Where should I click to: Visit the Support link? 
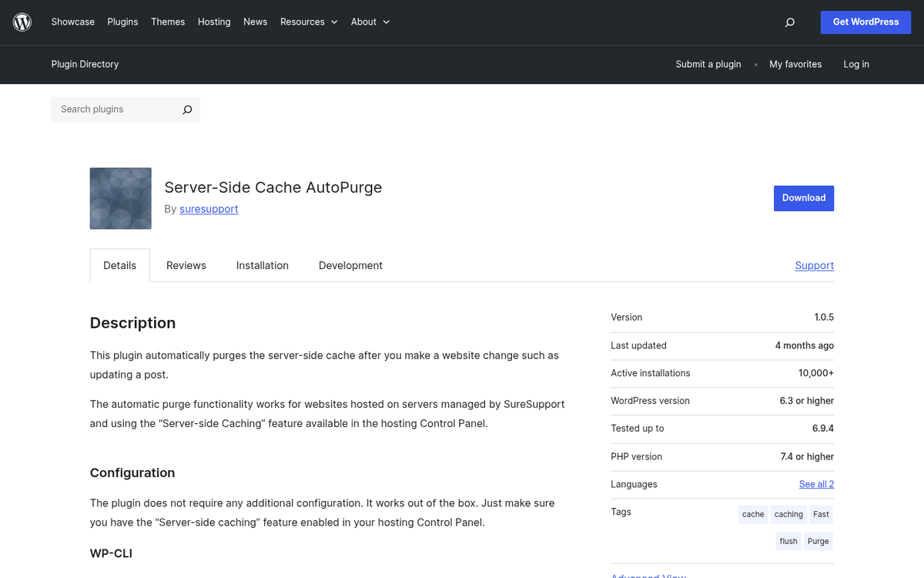[814, 265]
